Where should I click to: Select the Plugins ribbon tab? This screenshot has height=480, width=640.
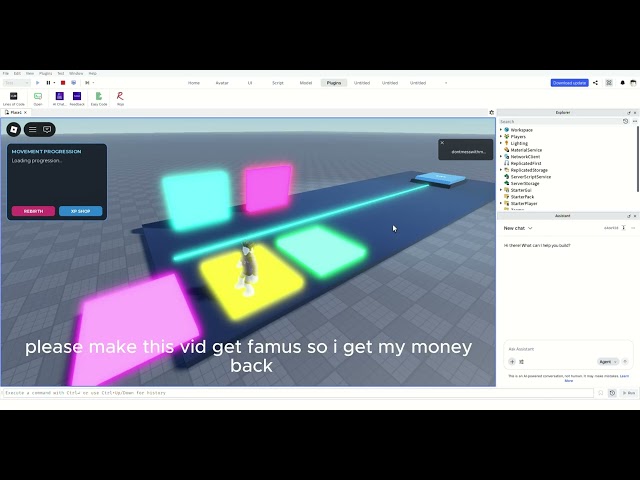click(x=334, y=83)
